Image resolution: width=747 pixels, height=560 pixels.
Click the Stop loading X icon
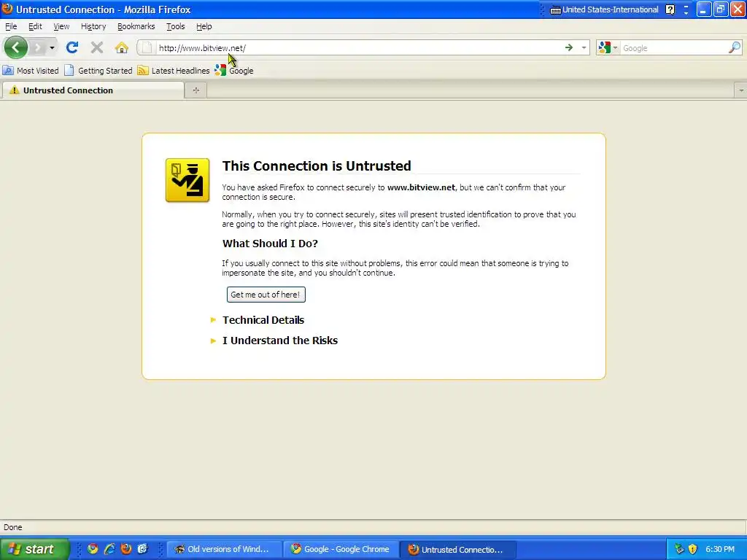coord(97,47)
